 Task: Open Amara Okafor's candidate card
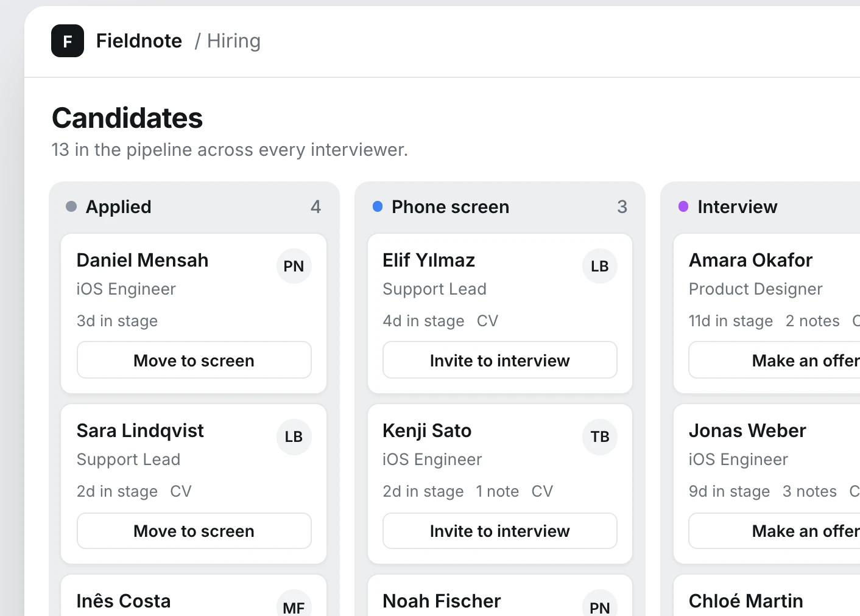[767, 313]
